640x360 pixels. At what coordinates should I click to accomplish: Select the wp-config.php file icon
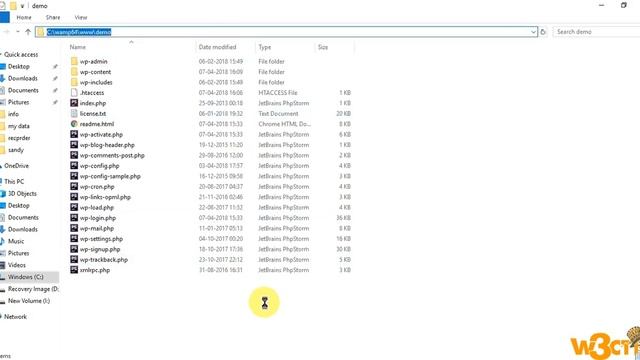point(74,166)
